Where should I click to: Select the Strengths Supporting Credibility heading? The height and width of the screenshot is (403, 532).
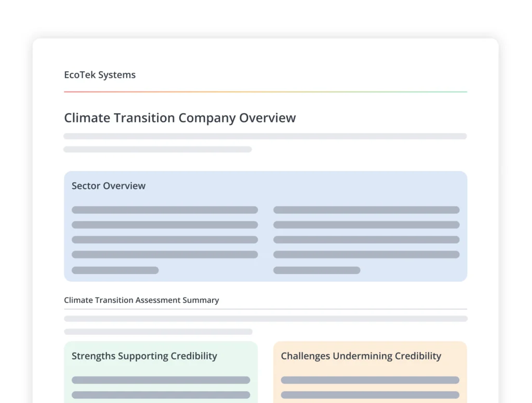(x=144, y=356)
